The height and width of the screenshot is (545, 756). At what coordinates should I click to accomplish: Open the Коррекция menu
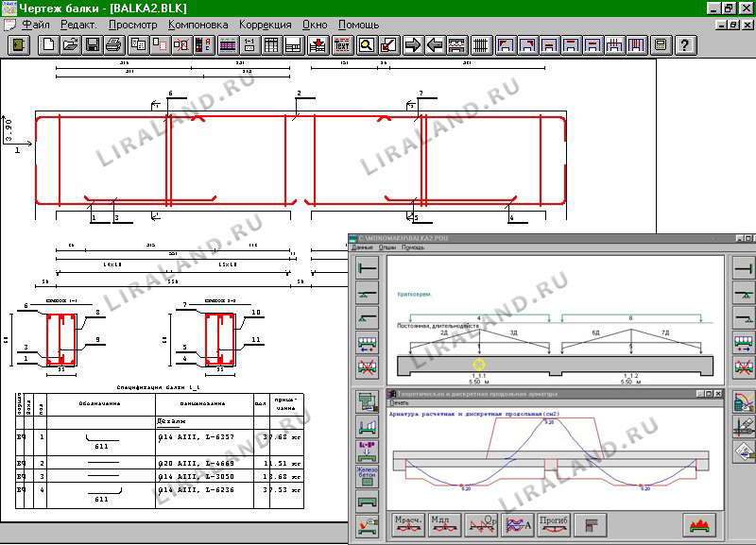pos(265,24)
